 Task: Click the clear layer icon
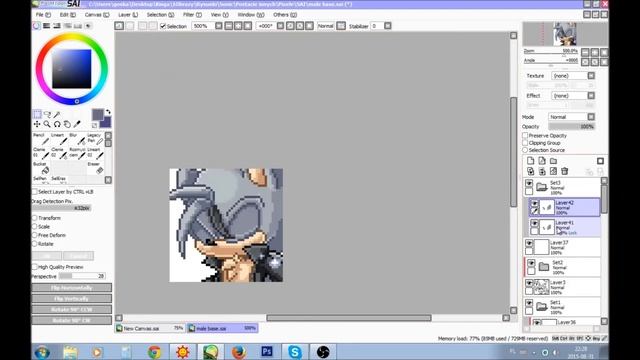coord(553,171)
